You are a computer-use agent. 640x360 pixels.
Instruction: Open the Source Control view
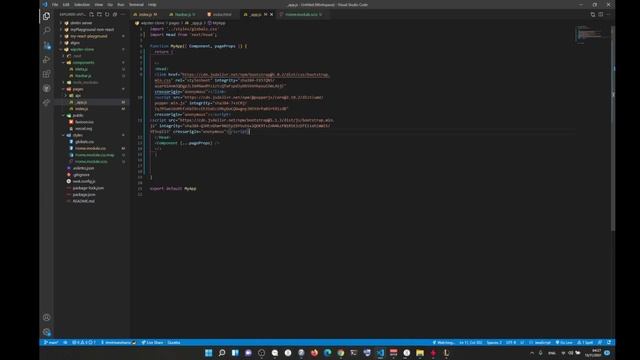pos(47,45)
